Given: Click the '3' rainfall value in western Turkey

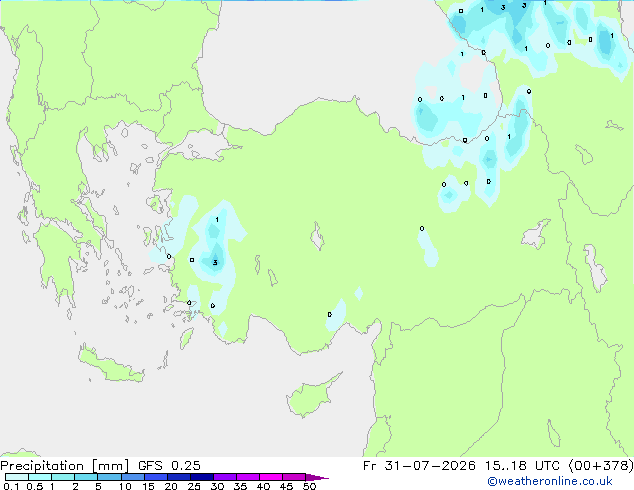Looking at the screenshot, I should click(x=215, y=262).
